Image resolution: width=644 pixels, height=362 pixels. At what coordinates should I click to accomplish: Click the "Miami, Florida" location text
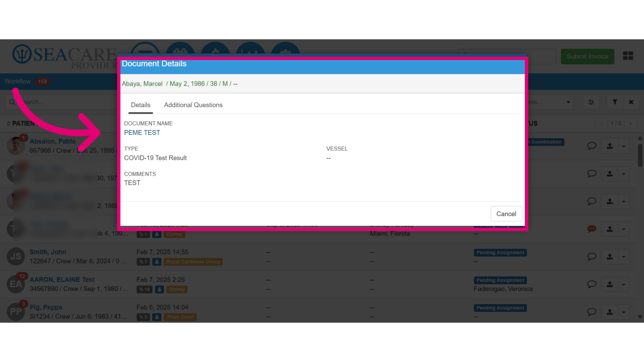[x=390, y=234]
